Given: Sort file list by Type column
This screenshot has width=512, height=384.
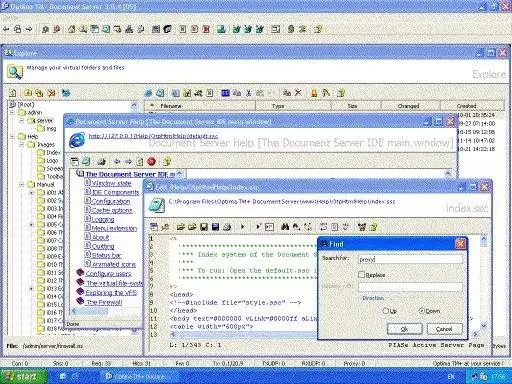Looking at the screenshot, I should tap(293, 106).
